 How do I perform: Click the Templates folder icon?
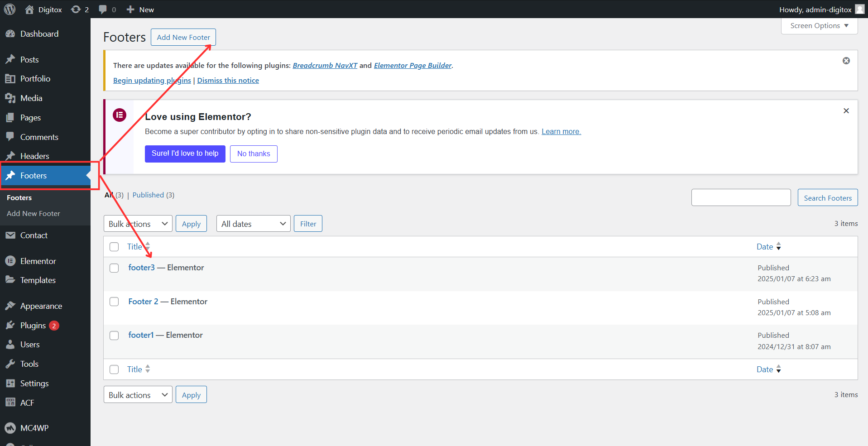click(x=10, y=280)
